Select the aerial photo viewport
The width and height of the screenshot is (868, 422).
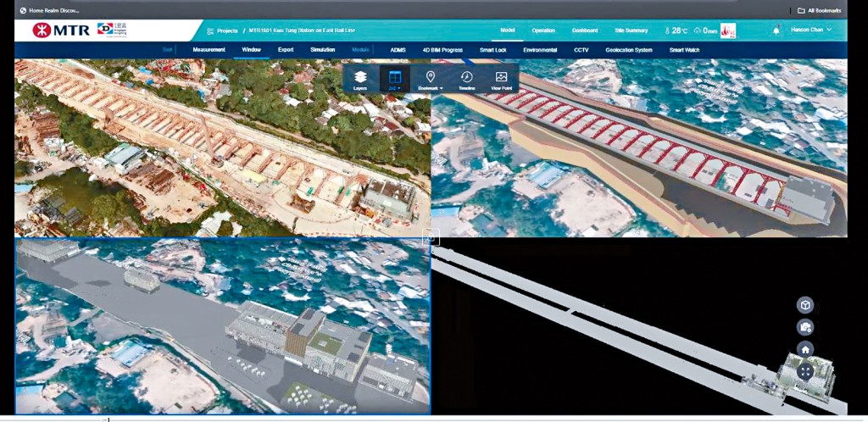coord(223,147)
